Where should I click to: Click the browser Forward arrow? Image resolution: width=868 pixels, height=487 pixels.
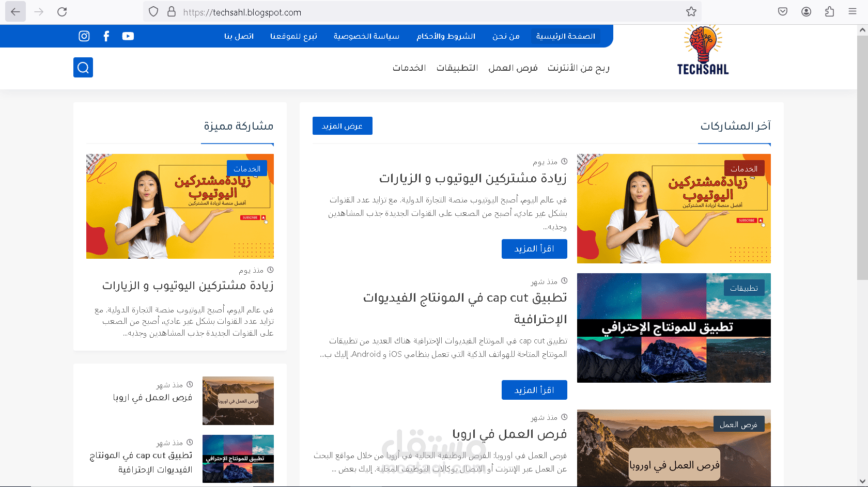click(x=39, y=11)
